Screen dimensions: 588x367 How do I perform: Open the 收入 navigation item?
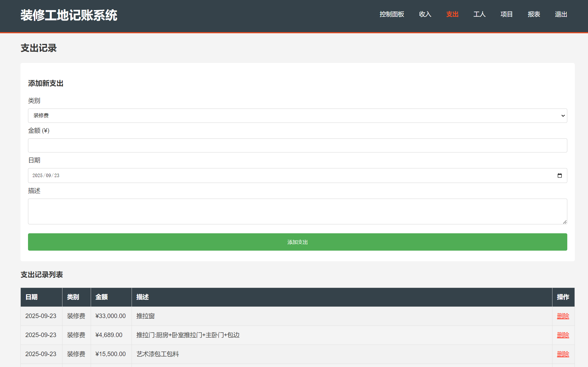pos(425,14)
